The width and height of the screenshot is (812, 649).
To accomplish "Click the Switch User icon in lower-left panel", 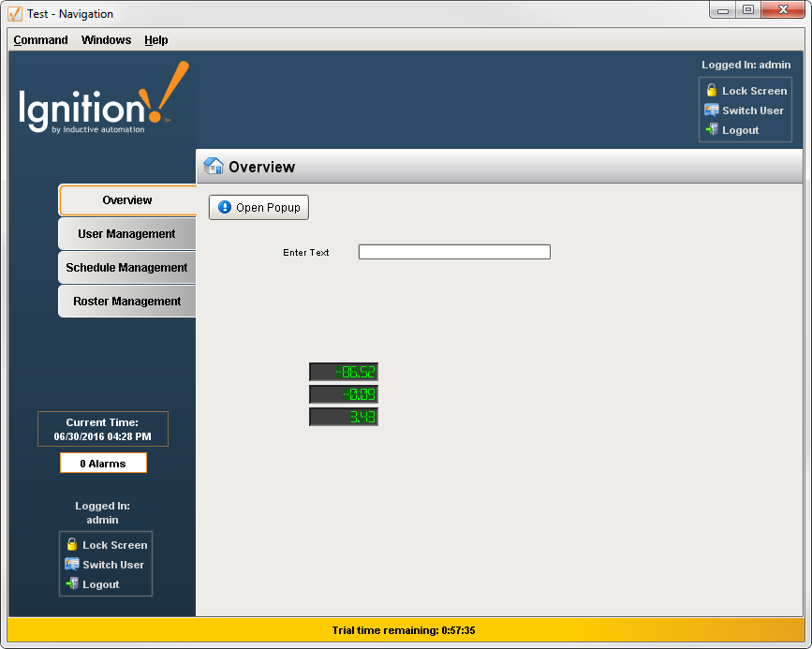I will coord(72,564).
